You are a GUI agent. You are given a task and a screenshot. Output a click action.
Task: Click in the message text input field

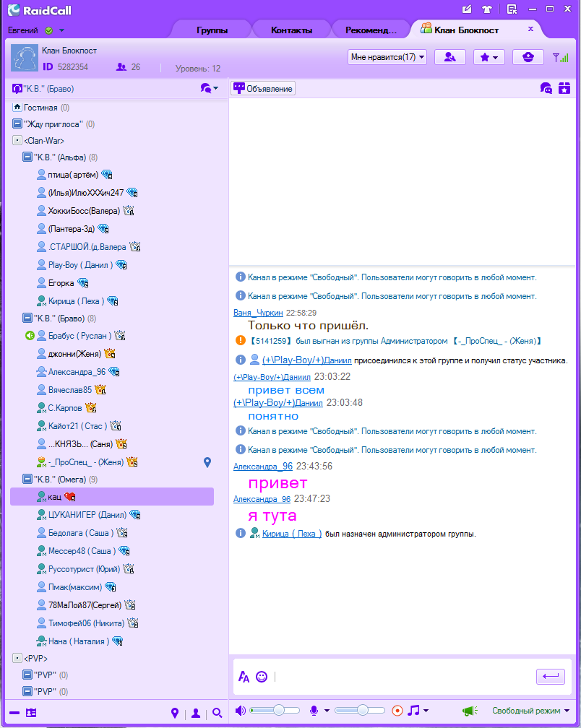(403, 677)
